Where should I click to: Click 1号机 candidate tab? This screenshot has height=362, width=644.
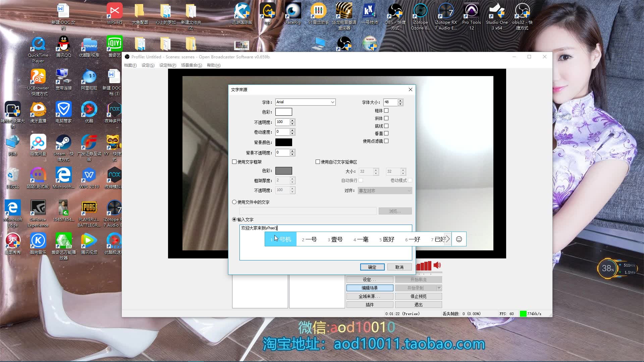pyautogui.click(x=281, y=239)
